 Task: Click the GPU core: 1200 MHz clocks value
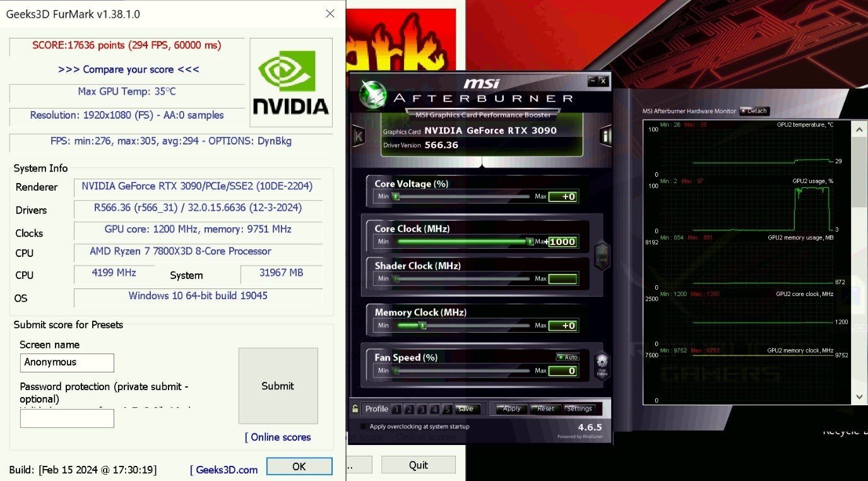click(198, 229)
